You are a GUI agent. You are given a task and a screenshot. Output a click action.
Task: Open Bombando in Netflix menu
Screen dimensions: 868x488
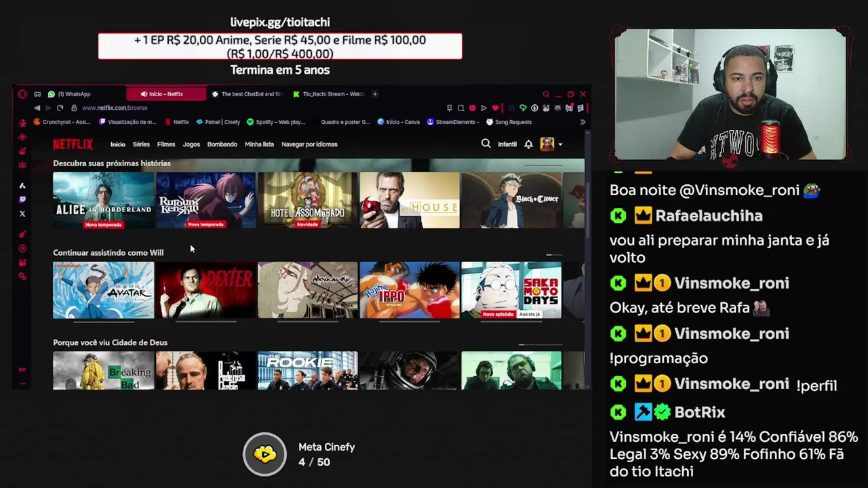222,144
